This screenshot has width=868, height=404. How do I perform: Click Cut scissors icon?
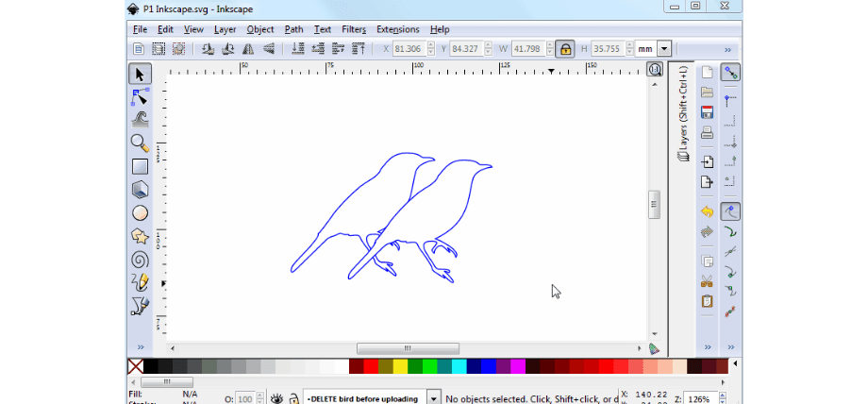click(x=707, y=281)
